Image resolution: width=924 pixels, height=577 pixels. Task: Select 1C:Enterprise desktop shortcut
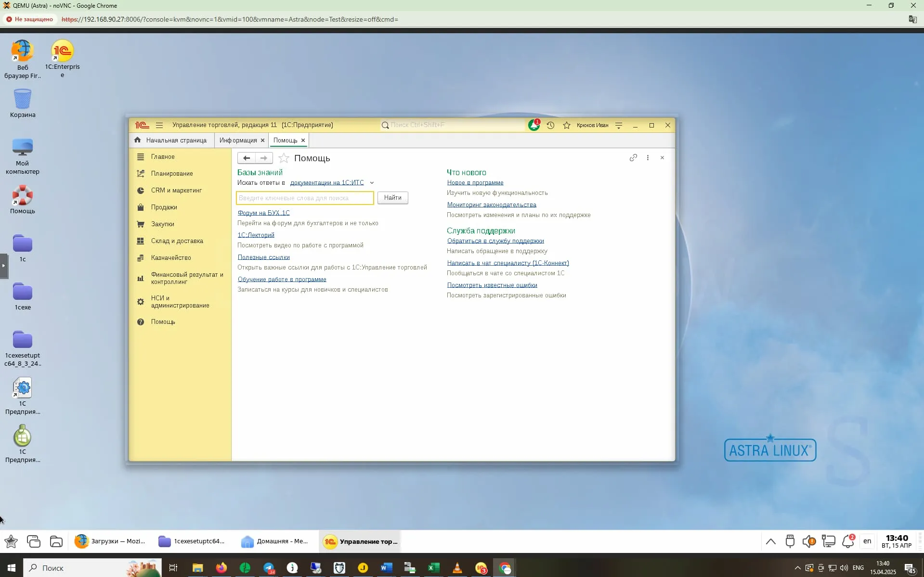[x=62, y=59]
